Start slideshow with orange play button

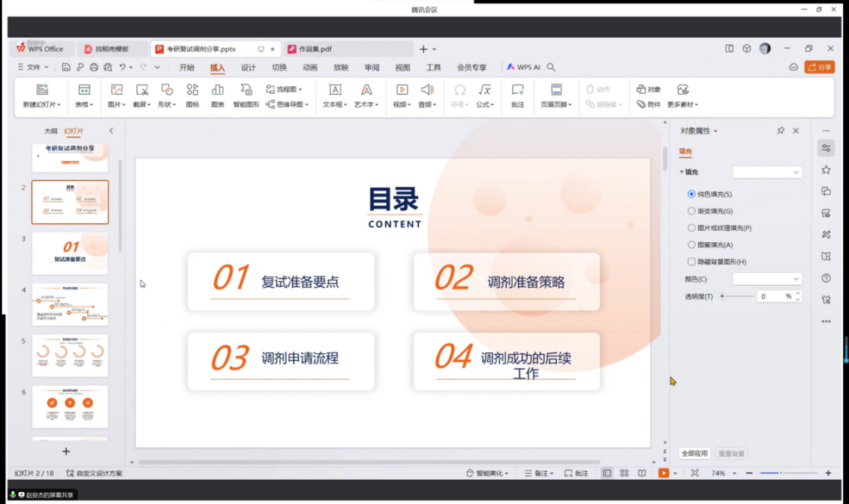pos(664,473)
